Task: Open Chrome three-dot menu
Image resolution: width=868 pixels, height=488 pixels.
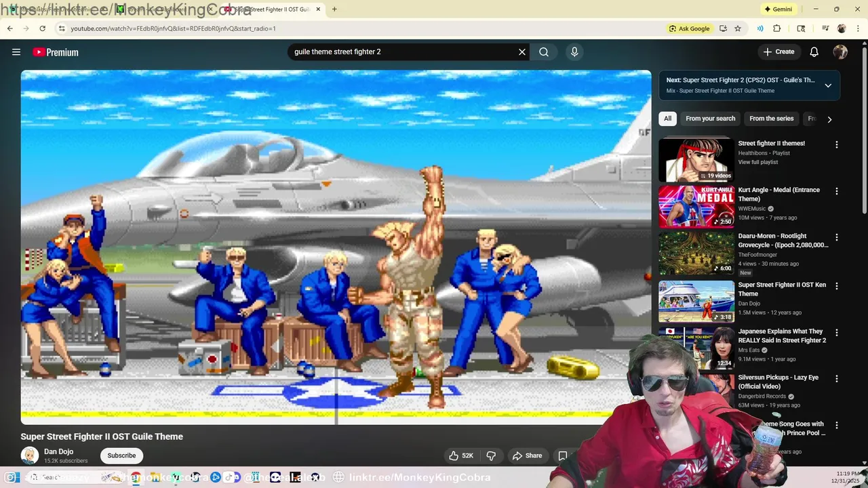Action: (858, 28)
